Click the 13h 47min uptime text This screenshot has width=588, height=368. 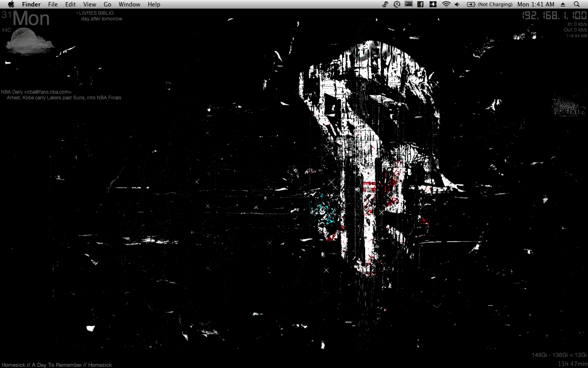[x=572, y=364]
